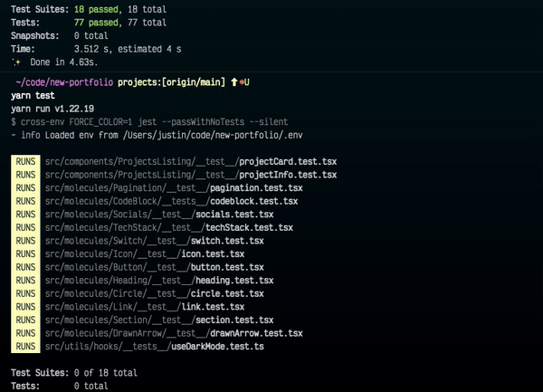Open the projectInfo.test.tsx file path

189,175
